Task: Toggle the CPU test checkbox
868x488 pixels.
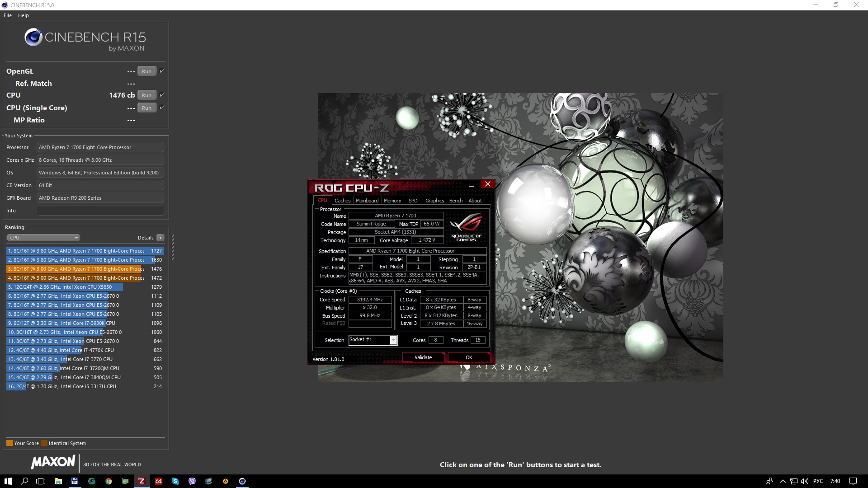Action: tap(162, 95)
